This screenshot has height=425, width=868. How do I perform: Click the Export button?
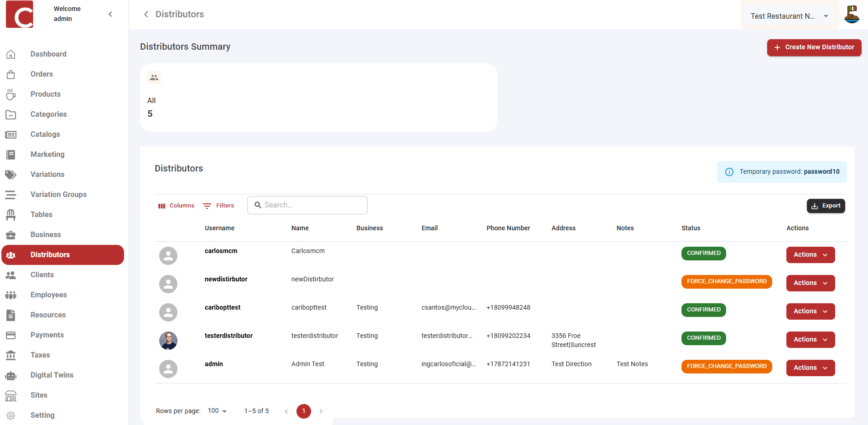826,206
